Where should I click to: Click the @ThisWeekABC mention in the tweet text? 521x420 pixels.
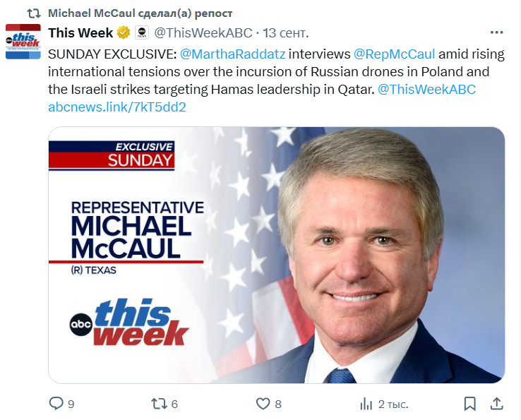[x=427, y=89]
